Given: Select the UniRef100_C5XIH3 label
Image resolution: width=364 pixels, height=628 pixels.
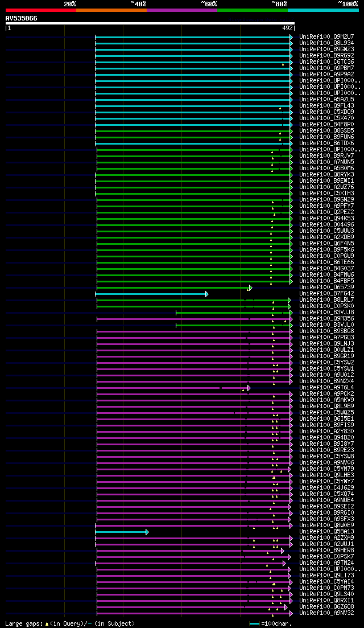Looking at the screenshot, I should pyautogui.click(x=326, y=194).
